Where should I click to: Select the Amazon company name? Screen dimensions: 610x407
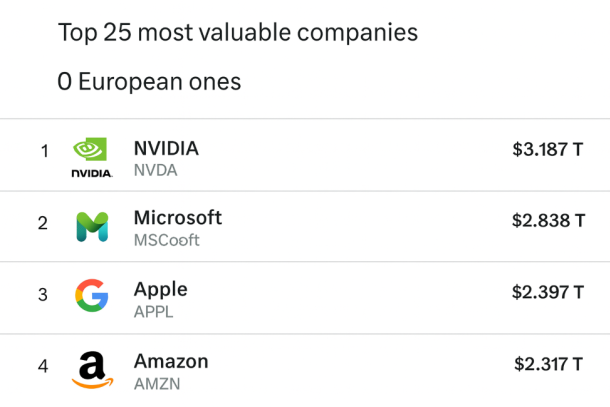coord(171,362)
